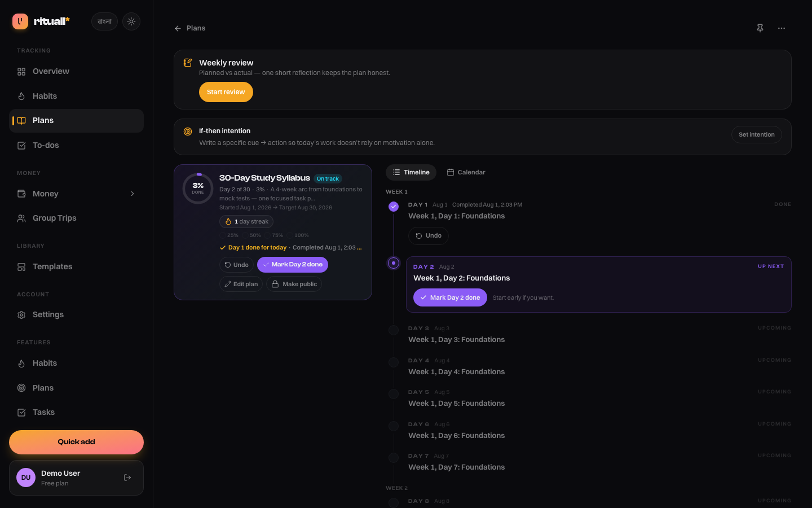Viewport: 812px width, 508px height.
Task: Click the Day 2 timeline marker dot
Action: click(394, 263)
